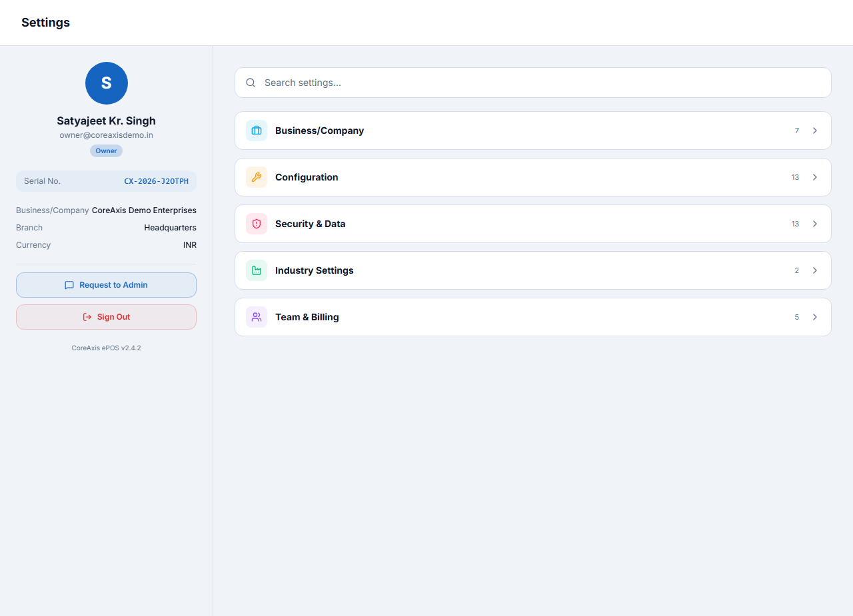This screenshot has width=853, height=616.
Task: Click the Business/Company label in profile sidebar
Action: point(52,210)
